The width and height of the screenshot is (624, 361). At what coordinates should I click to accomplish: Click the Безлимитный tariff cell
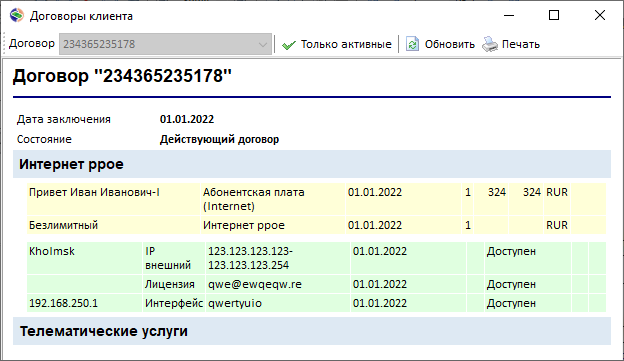click(113, 225)
